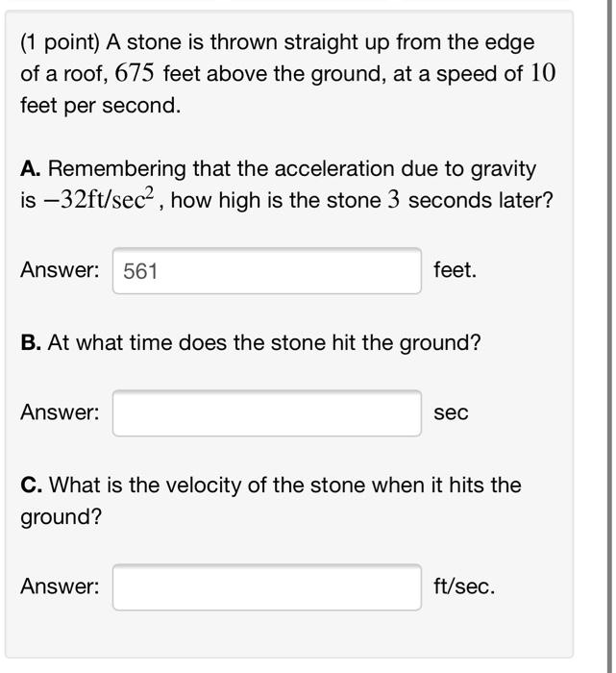Select the empty answer field for Part C
616x673 pixels.
(266, 586)
